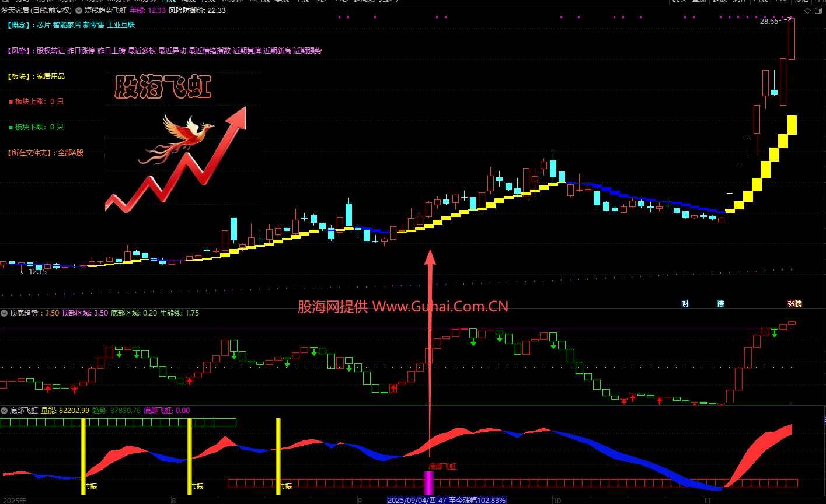
Task: Expand the 顶底趋势 indicator menu
Action: [x=5, y=313]
